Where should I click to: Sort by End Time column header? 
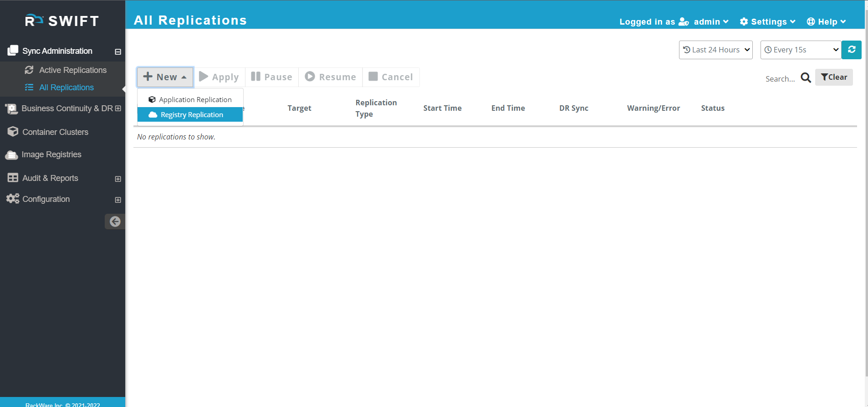click(x=508, y=108)
